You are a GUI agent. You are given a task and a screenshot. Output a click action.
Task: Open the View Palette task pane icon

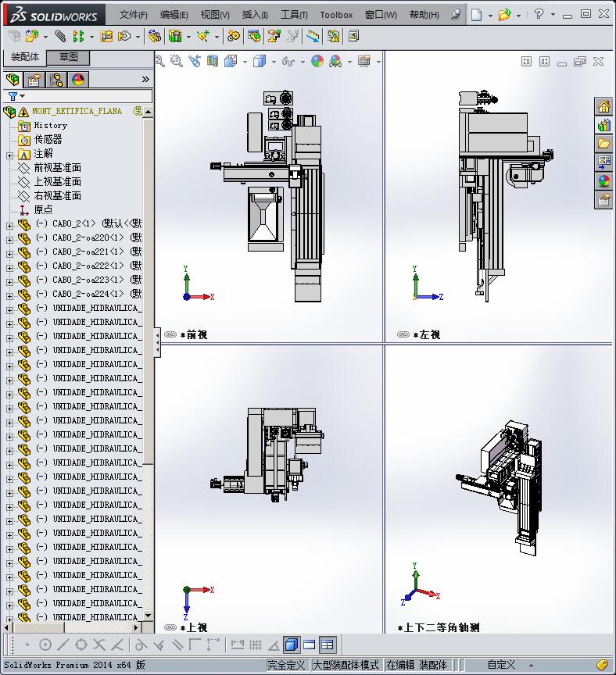click(x=604, y=162)
